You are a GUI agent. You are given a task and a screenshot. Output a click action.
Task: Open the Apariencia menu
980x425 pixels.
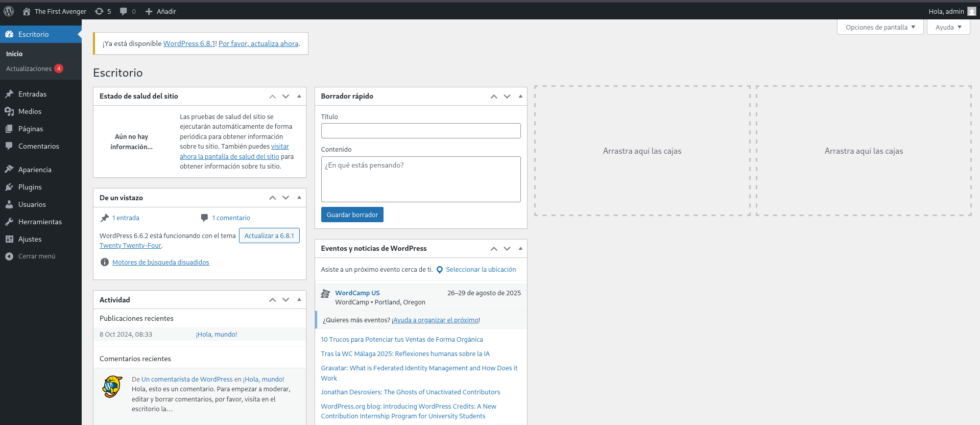pyautogui.click(x=41, y=170)
